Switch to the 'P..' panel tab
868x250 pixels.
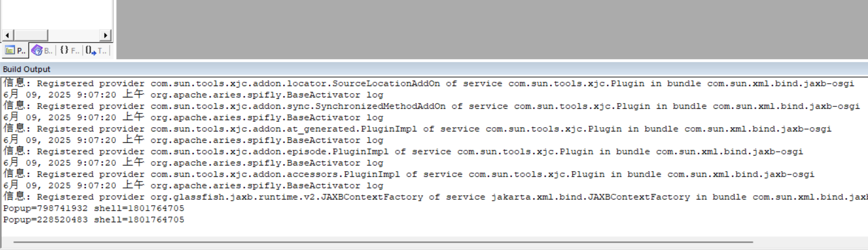[15, 51]
